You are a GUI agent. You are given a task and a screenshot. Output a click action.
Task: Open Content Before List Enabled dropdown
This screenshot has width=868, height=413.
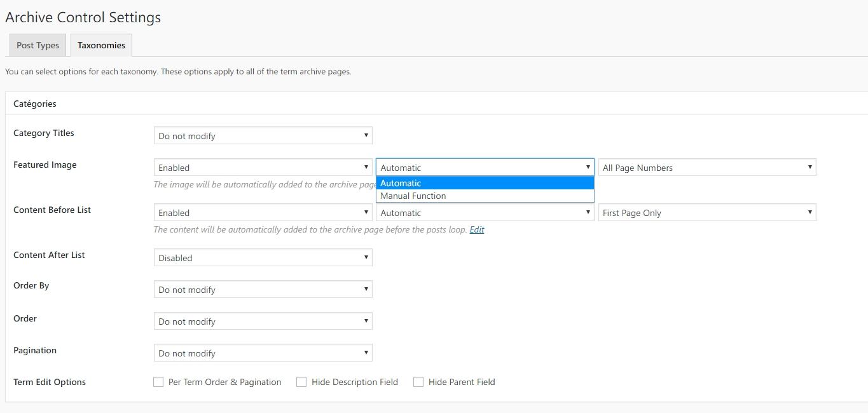(x=263, y=212)
